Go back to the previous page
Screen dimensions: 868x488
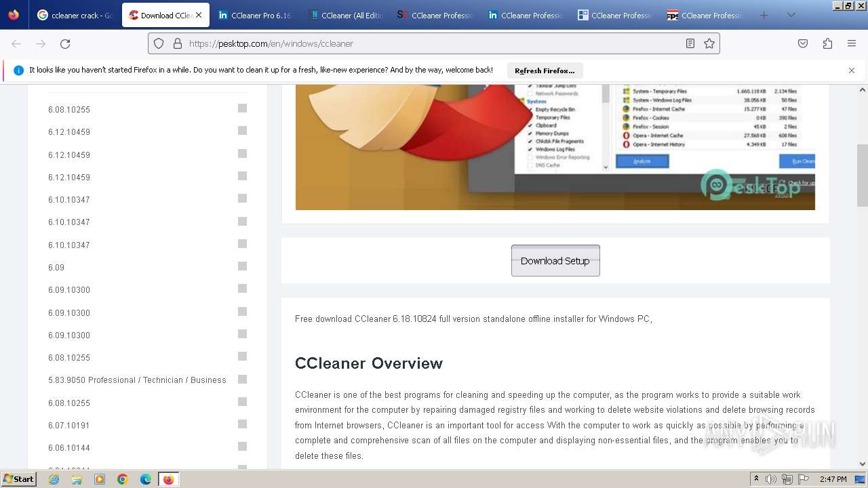tap(16, 43)
